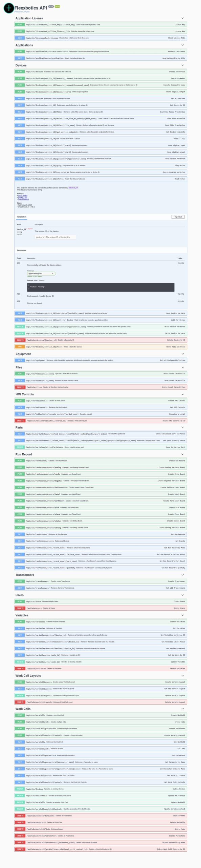The height and width of the screenshot is (868, 201).
Task: Click the Try it out button
Action: 178,217
